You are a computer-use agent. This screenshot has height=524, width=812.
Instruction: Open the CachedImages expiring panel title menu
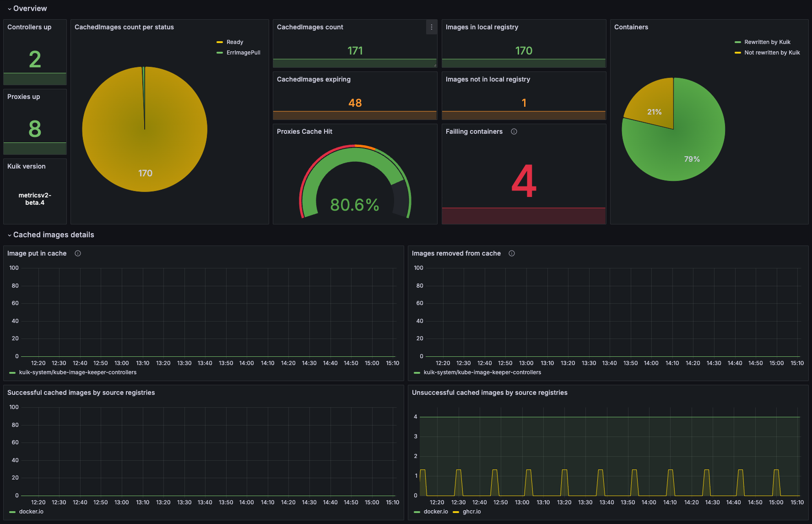[314, 79]
